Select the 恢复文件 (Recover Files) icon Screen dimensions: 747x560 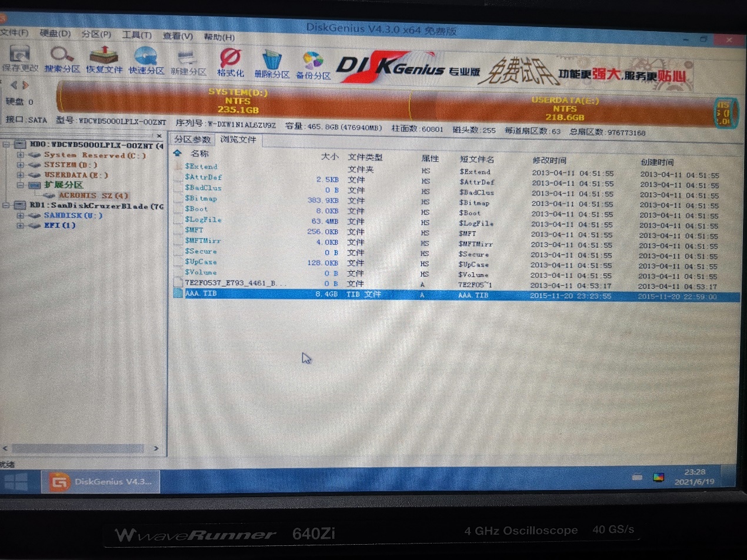point(103,61)
